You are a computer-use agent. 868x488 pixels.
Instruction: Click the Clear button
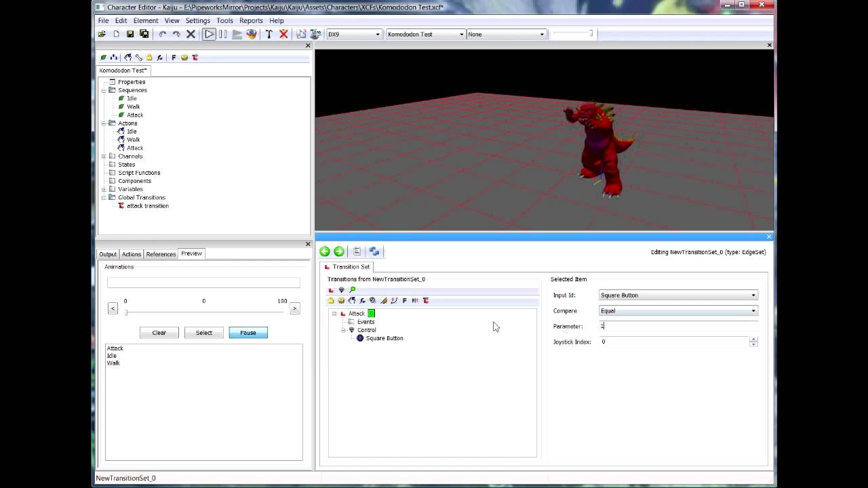pyautogui.click(x=159, y=333)
